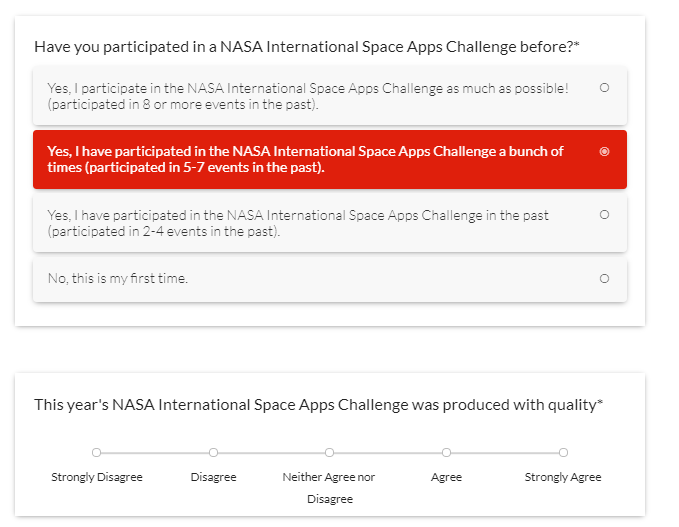Select the 'No, this is my first time' radio circle
679x527 pixels.
click(x=604, y=279)
